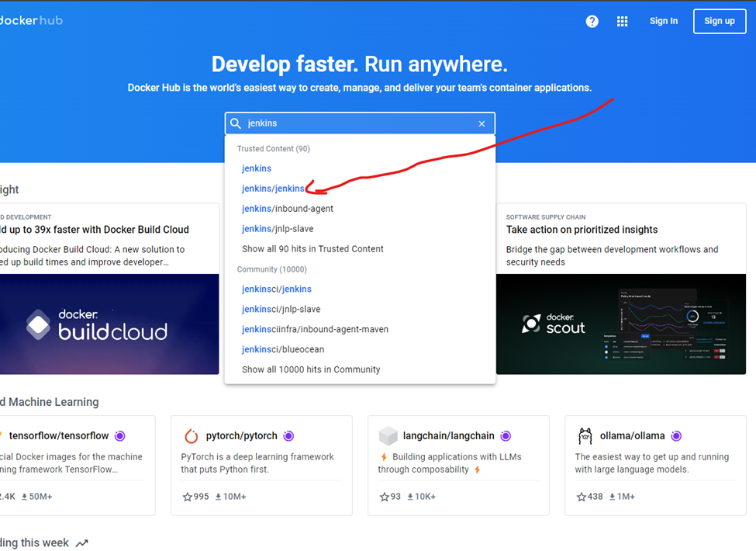Open Take action on prioritized insights heading
Viewport: 756px width, 551px height.
pos(582,230)
